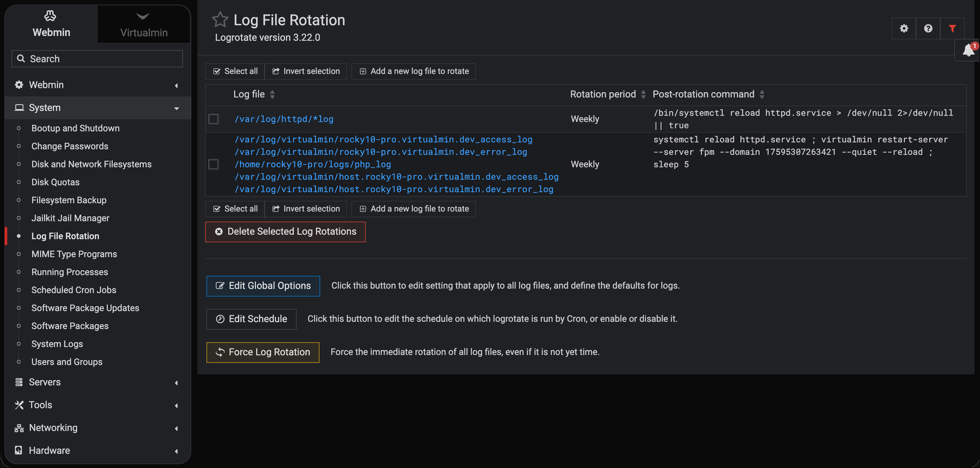The height and width of the screenshot is (468, 980).
Task: Click the favorite star next to Log File Rotation
Action: [x=220, y=19]
